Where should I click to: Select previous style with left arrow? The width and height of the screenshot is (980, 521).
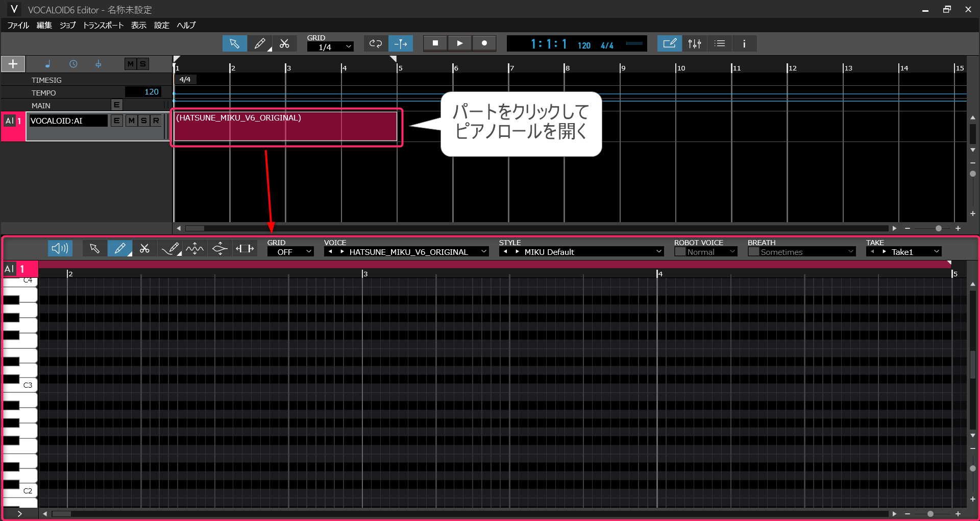(505, 252)
